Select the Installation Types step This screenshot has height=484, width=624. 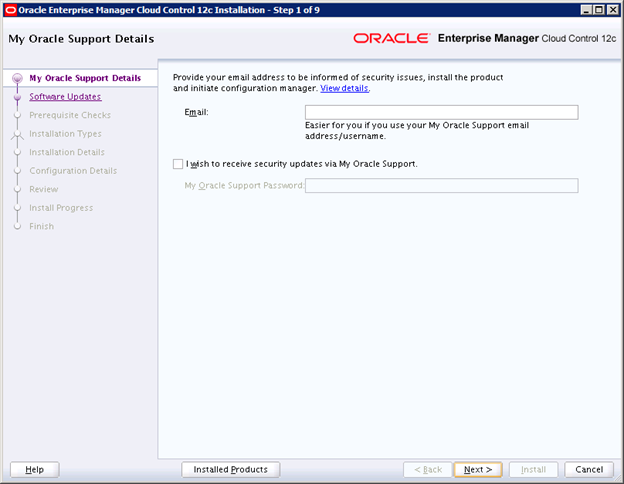click(65, 134)
